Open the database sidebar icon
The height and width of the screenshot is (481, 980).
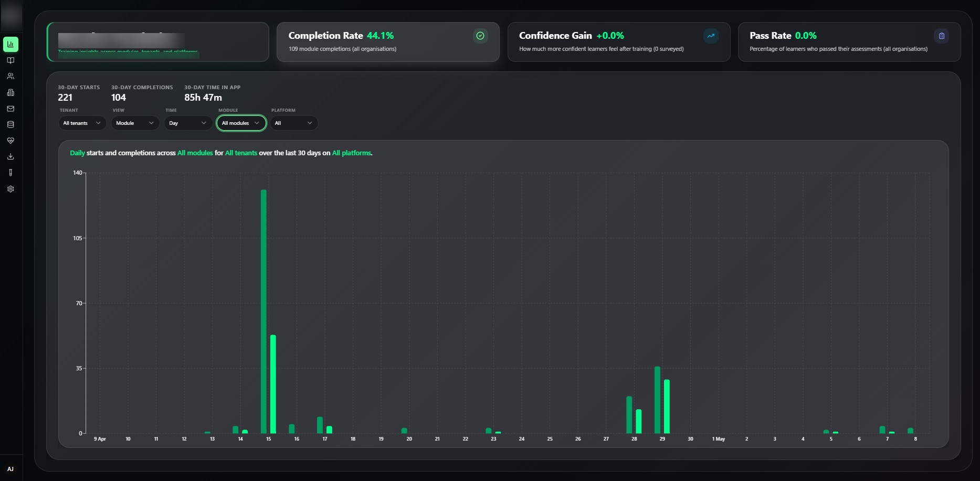pos(10,124)
